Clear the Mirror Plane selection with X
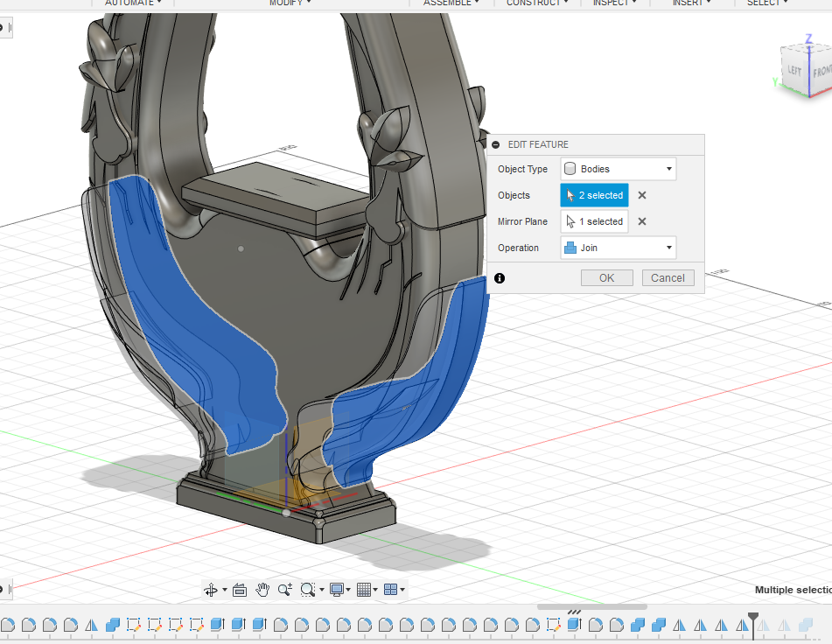This screenshot has height=644, width=832. coord(641,222)
